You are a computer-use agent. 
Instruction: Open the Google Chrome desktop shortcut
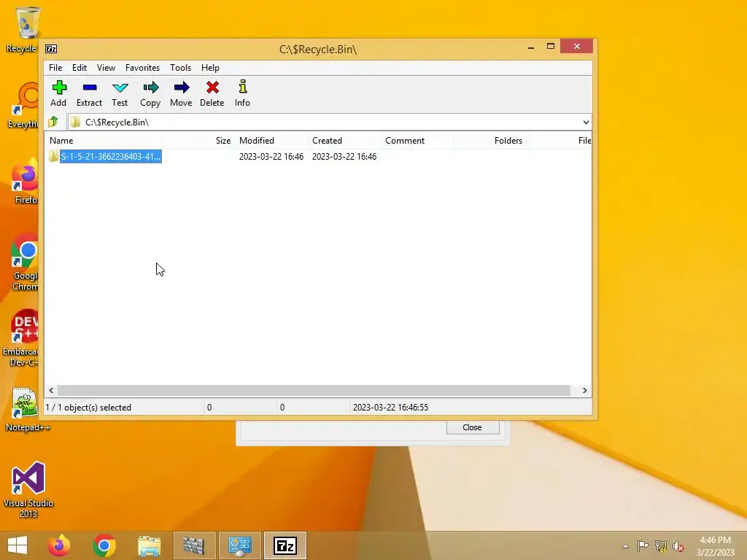click(24, 262)
